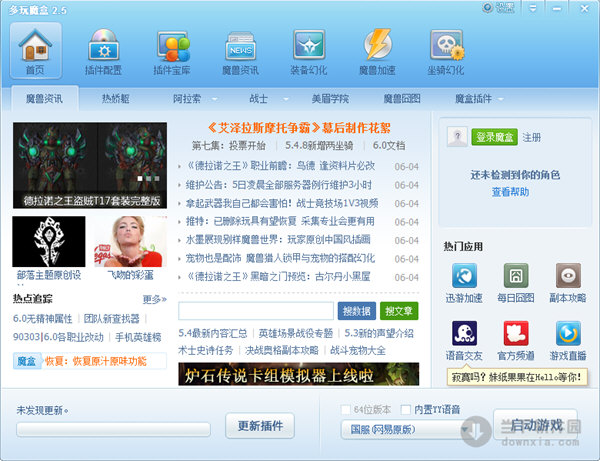Image resolution: width=600 pixels, height=461 pixels.
Task: Open 坐骑幻化 skull mount icon
Action: click(x=446, y=51)
